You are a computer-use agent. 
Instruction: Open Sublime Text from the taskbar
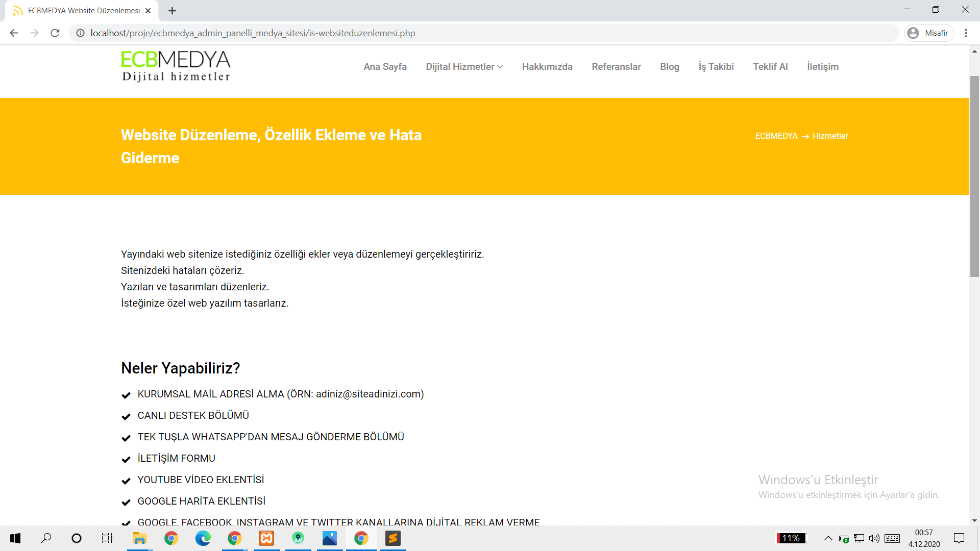pyautogui.click(x=393, y=538)
